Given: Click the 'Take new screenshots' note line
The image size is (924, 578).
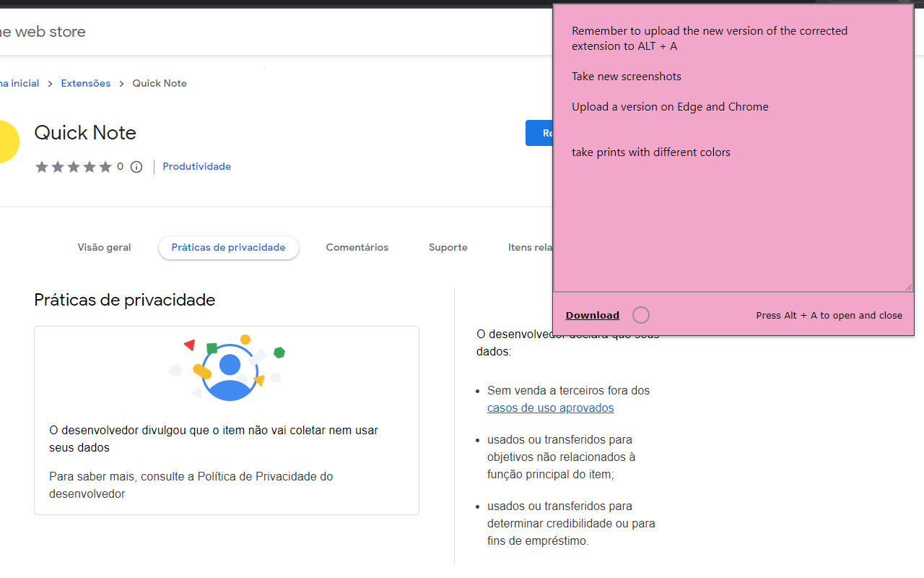Looking at the screenshot, I should pyautogui.click(x=627, y=77).
